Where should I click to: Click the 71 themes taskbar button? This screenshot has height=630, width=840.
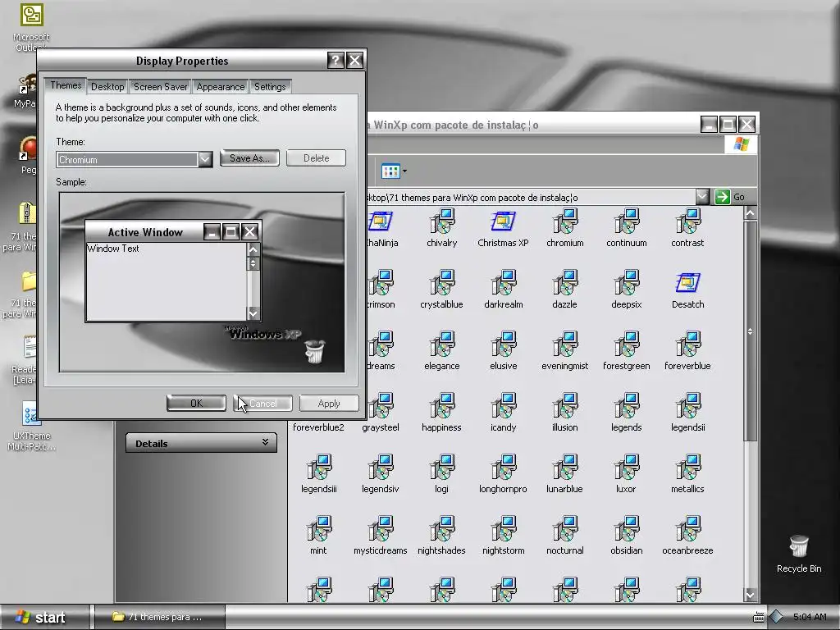coord(158,617)
